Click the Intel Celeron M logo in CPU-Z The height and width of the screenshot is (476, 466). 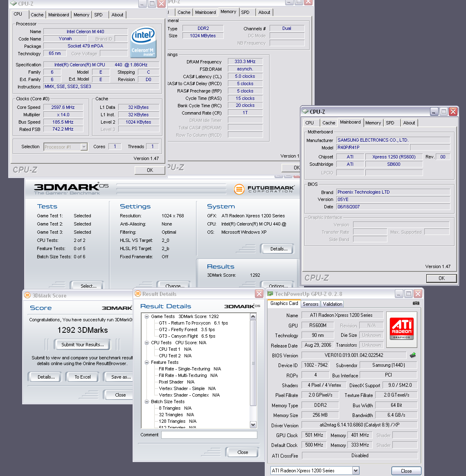pyautogui.click(x=144, y=42)
